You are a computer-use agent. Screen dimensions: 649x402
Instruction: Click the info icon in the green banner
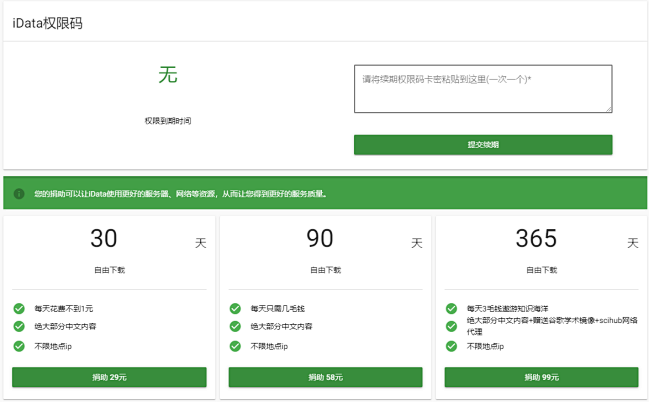[x=19, y=194]
